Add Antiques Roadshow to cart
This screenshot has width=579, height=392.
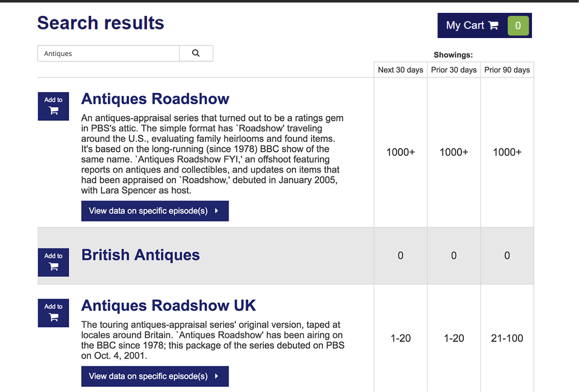[53, 106]
